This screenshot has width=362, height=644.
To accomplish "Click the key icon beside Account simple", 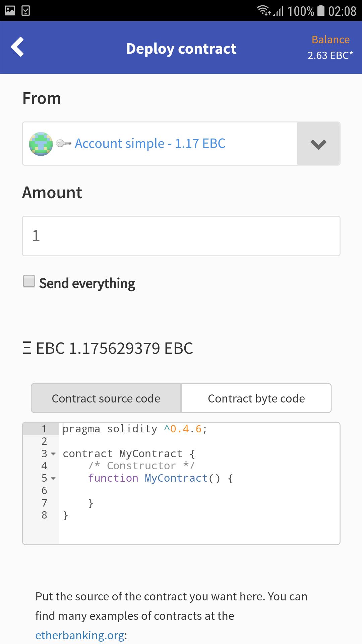I will (64, 144).
